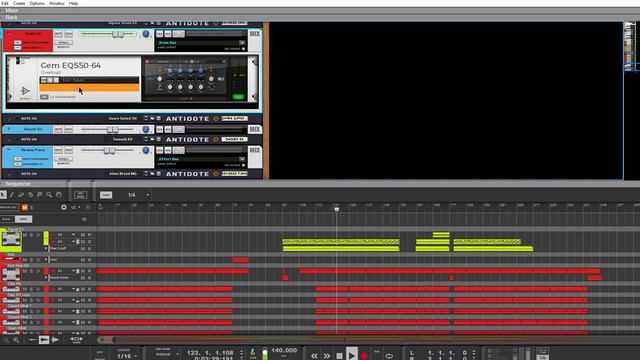Adjust the level fader on the Reverse Piano channel
Viewport: 640px width, 360px height.
point(109,150)
